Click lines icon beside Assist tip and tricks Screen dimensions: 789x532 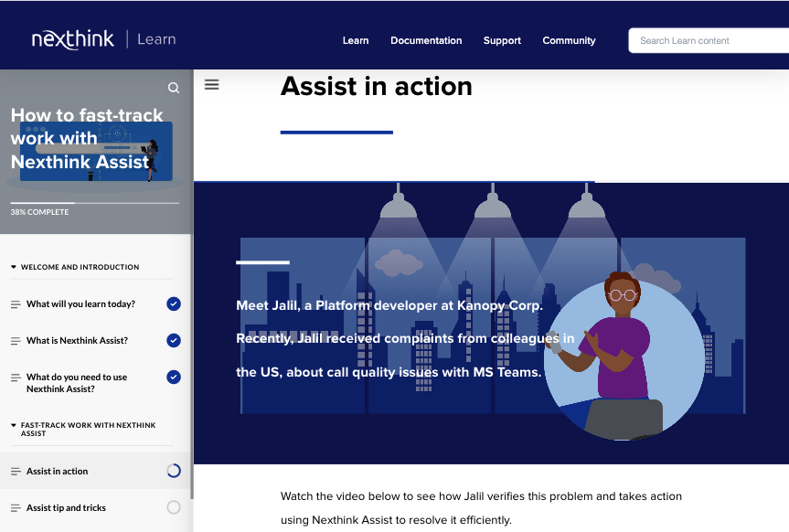[x=16, y=508]
